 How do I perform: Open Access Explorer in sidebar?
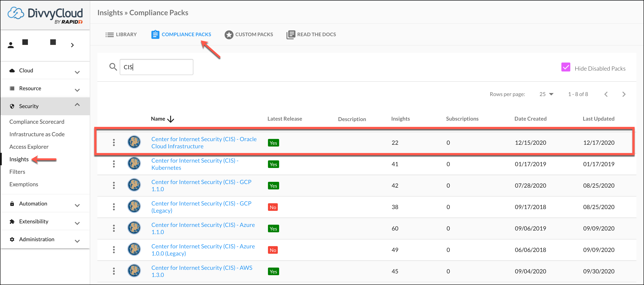pyautogui.click(x=29, y=147)
